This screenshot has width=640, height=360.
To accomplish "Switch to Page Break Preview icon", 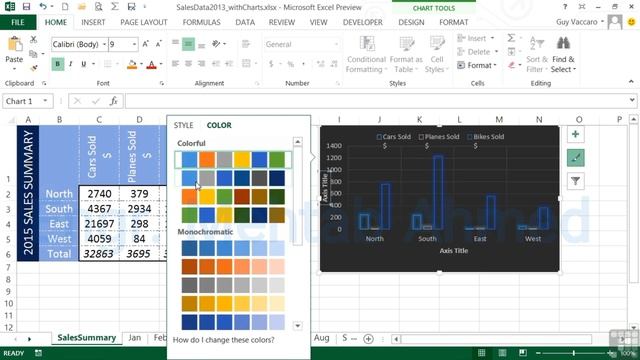I will (x=522, y=353).
